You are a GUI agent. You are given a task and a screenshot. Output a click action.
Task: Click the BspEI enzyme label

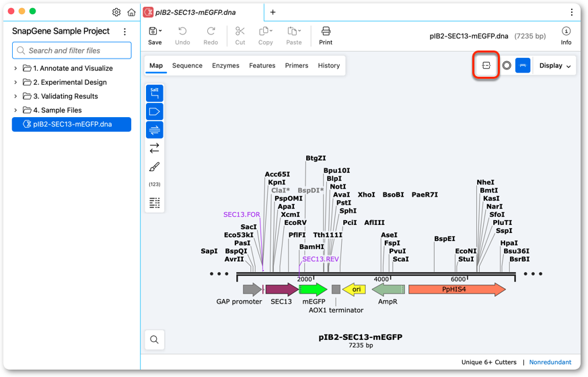click(445, 239)
